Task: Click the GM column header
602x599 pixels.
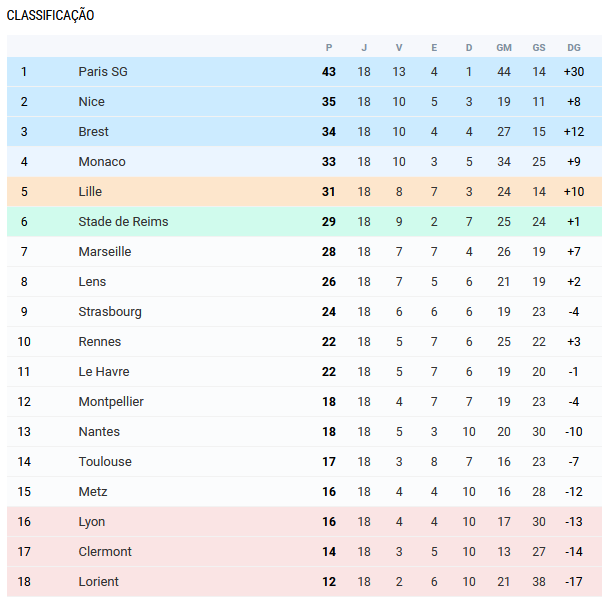Action: (x=504, y=47)
